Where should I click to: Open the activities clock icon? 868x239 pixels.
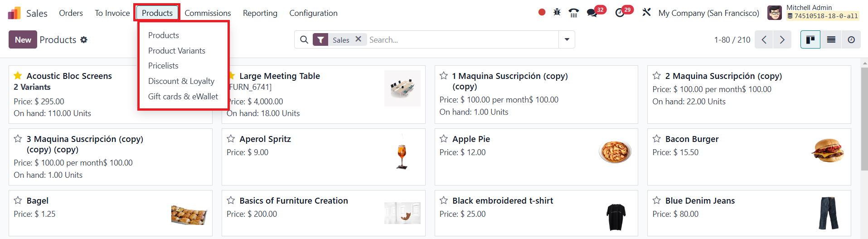click(620, 13)
